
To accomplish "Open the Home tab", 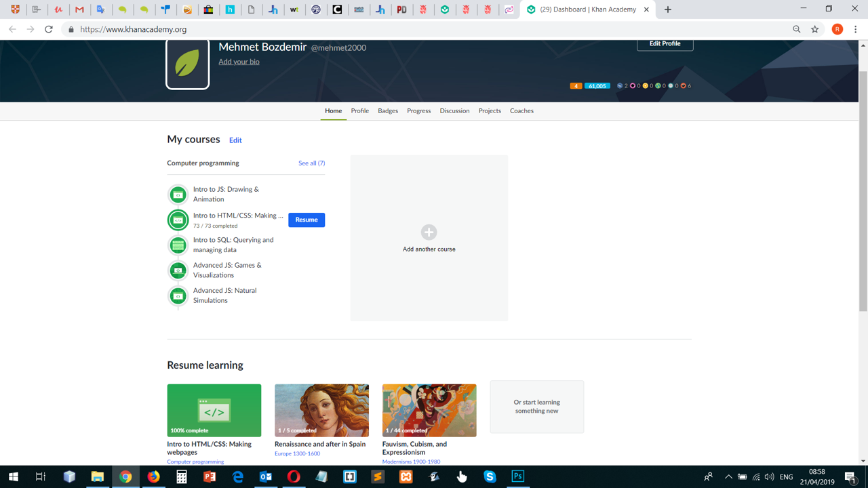I will click(333, 110).
